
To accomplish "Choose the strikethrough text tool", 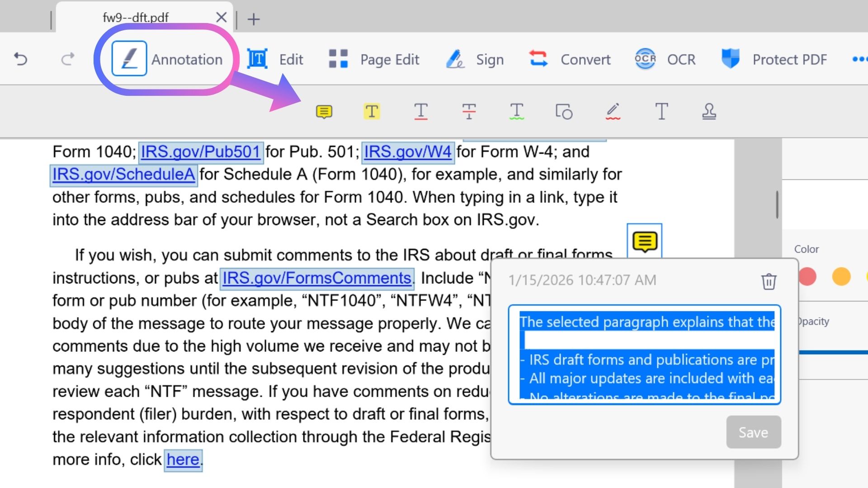I will point(469,111).
